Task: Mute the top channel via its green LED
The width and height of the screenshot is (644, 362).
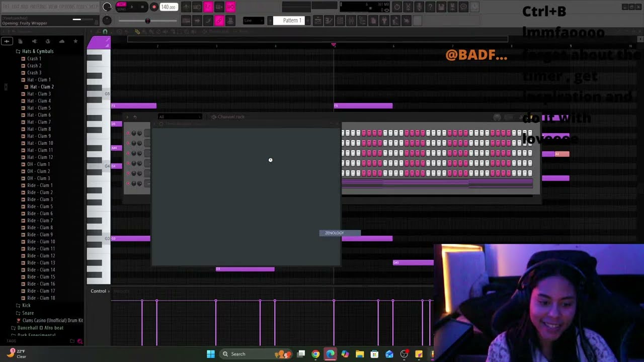Action: pos(128,133)
